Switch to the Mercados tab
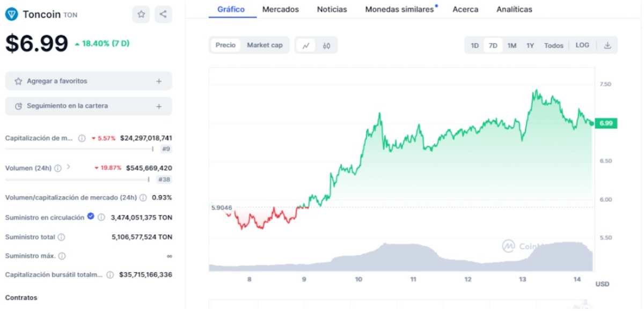This screenshot has height=311, width=644. click(x=280, y=9)
